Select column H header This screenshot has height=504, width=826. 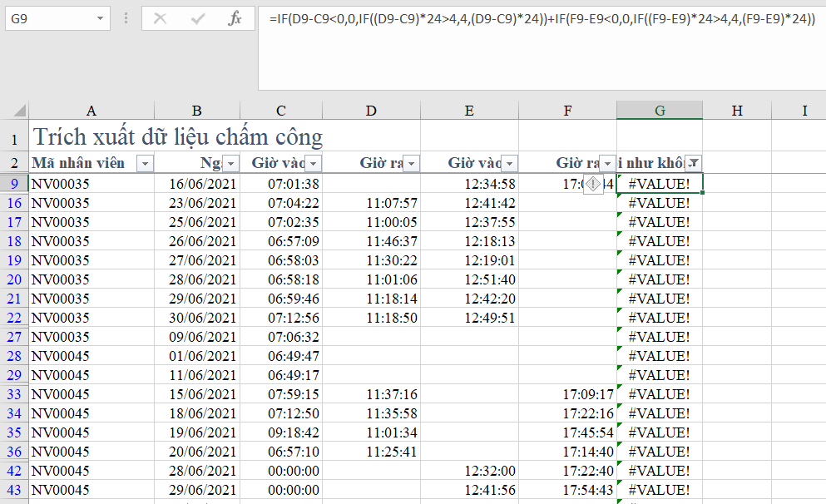point(736,111)
